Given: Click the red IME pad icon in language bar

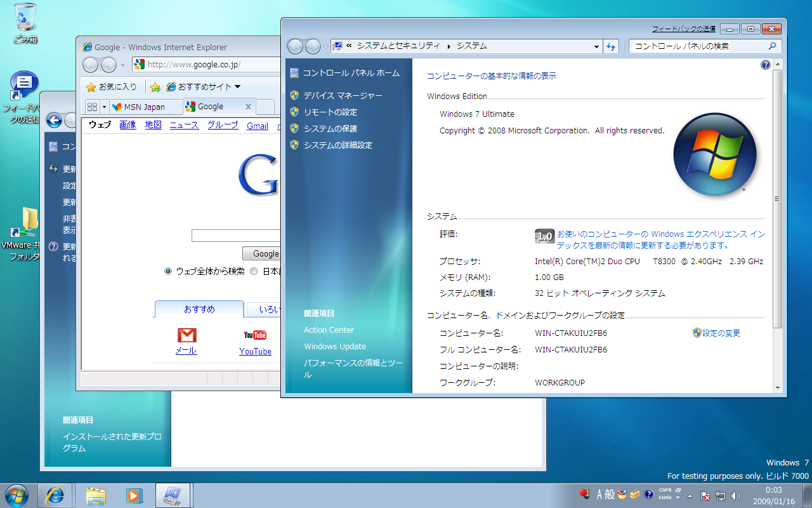Looking at the screenshot, I should pos(584,494).
